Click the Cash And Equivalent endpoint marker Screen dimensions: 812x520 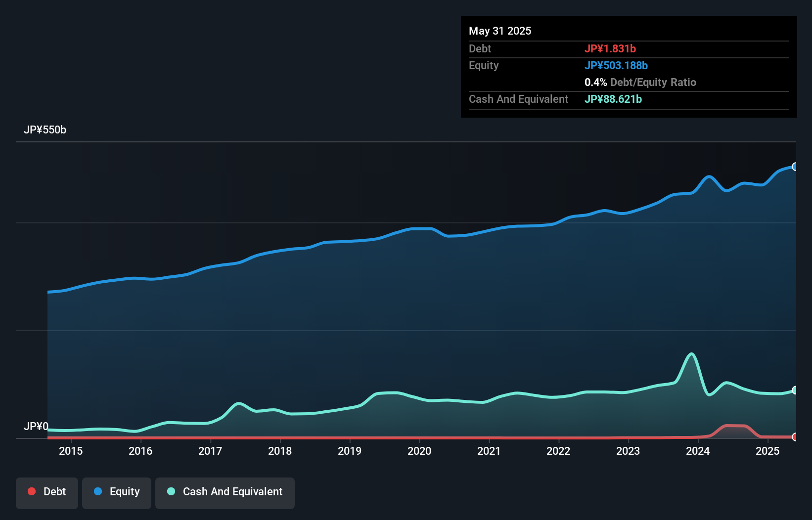click(x=795, y=390)
